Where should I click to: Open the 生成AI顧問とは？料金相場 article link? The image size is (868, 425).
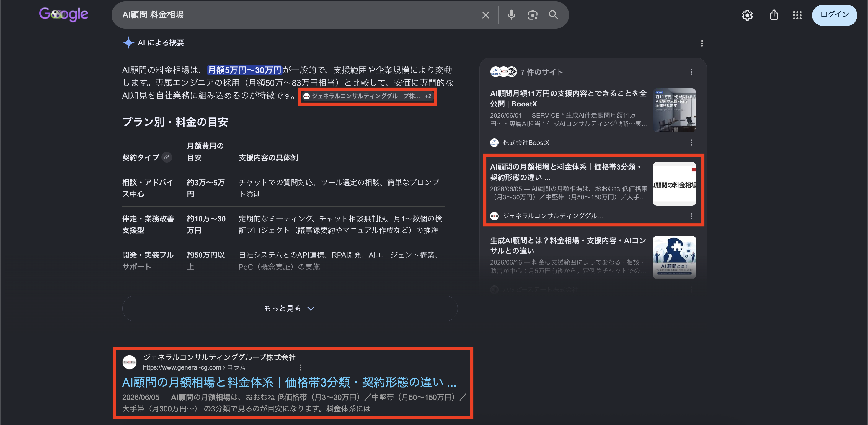(568, 246)
